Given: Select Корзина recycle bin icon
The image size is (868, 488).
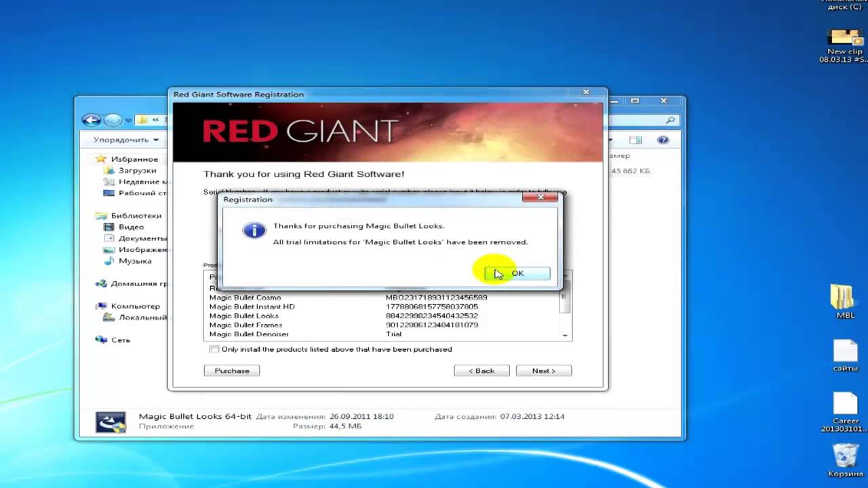Looking at the screenshot, I should point(845,461).
